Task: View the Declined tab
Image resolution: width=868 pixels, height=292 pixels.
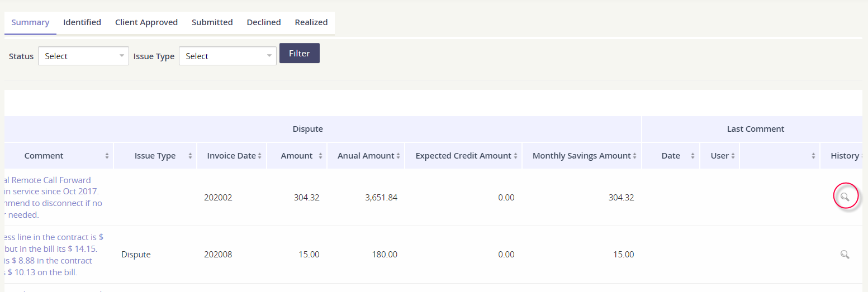Action: (x=264, y=22)
